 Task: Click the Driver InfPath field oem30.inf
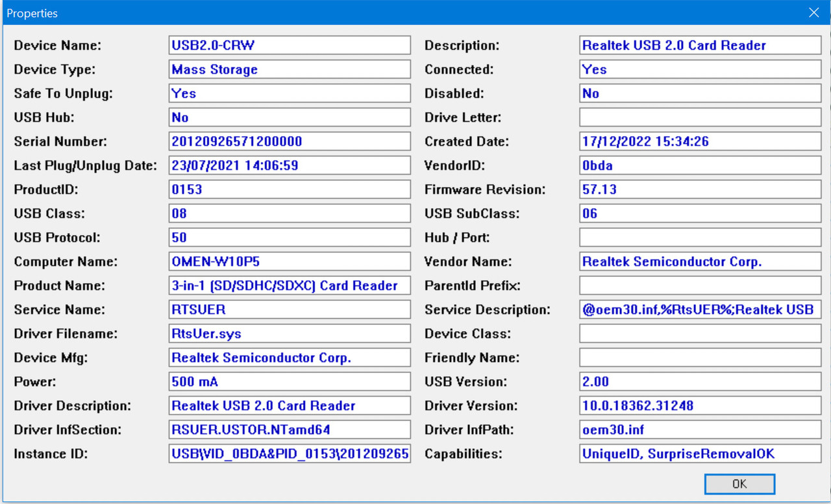click(x=701, y=429)
